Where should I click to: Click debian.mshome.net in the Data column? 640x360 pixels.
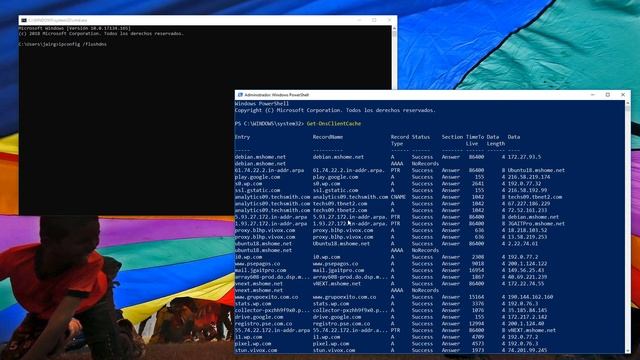coord(533,217)
